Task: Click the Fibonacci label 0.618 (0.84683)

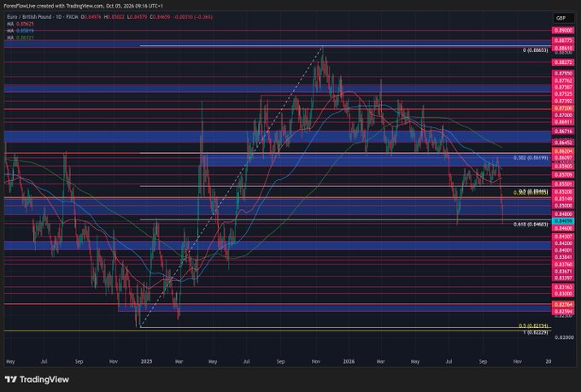Action: click(531, 225)
